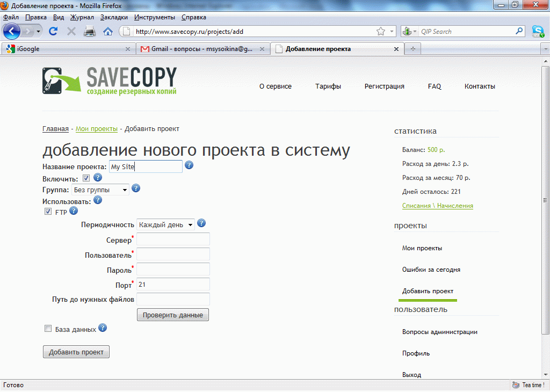Click help icon beside Периодичность dropdown
The width and height of the screenshot is (550, 392).
click(x=201, y=223)
